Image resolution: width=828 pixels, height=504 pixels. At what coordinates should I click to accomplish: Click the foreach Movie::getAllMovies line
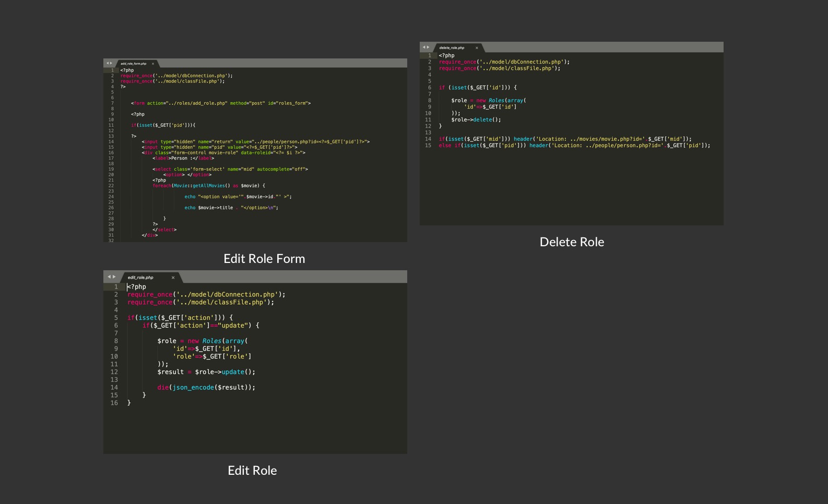(x=209, y=186)
